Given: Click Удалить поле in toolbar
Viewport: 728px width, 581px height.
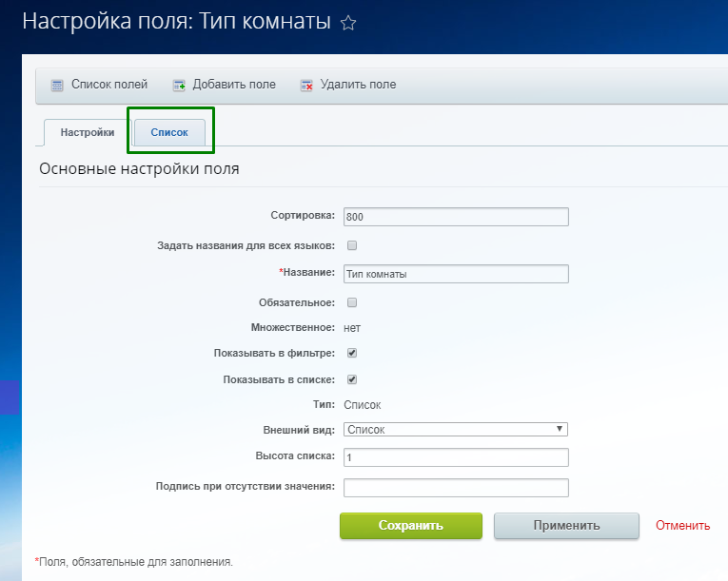Looking at the screenshot, I should 358,85.
